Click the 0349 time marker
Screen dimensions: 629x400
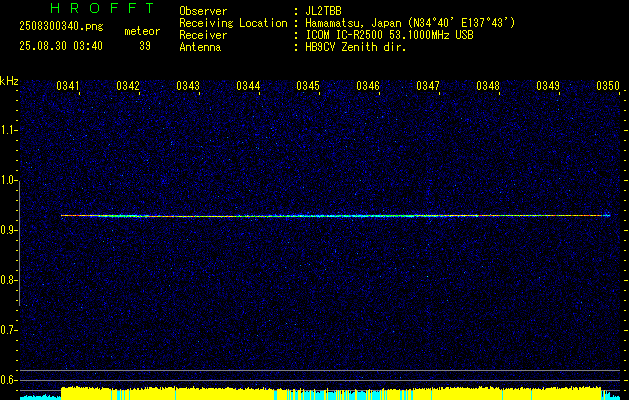548,85
